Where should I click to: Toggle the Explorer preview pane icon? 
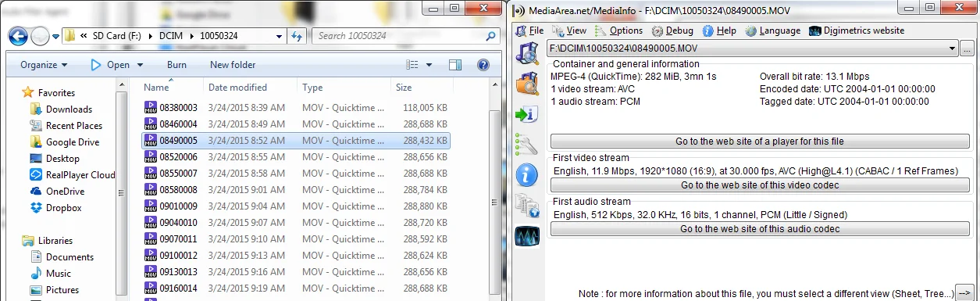pyautogui.click(x=456, y=65)
